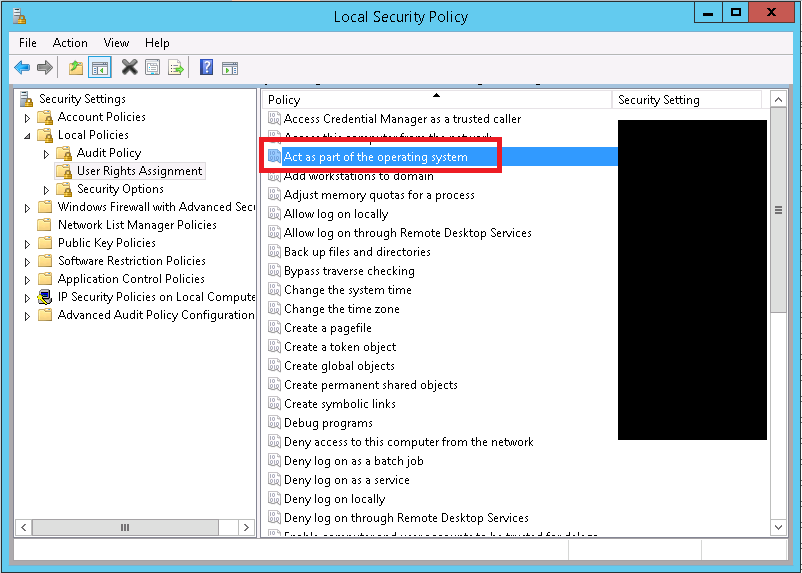Select Deny log on as a batch job
Image resolution: width=802 pixels, height=573 pixels.
click(x=353, y=461)
